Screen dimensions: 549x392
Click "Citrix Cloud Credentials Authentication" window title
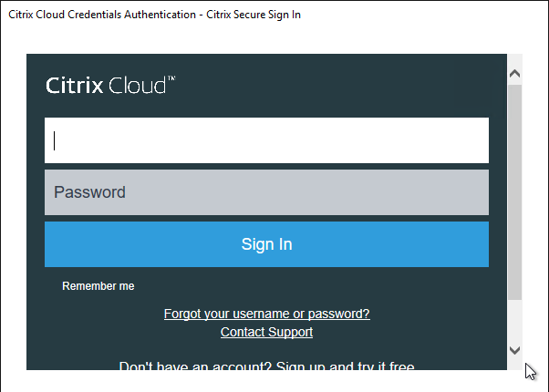(102, 15)
